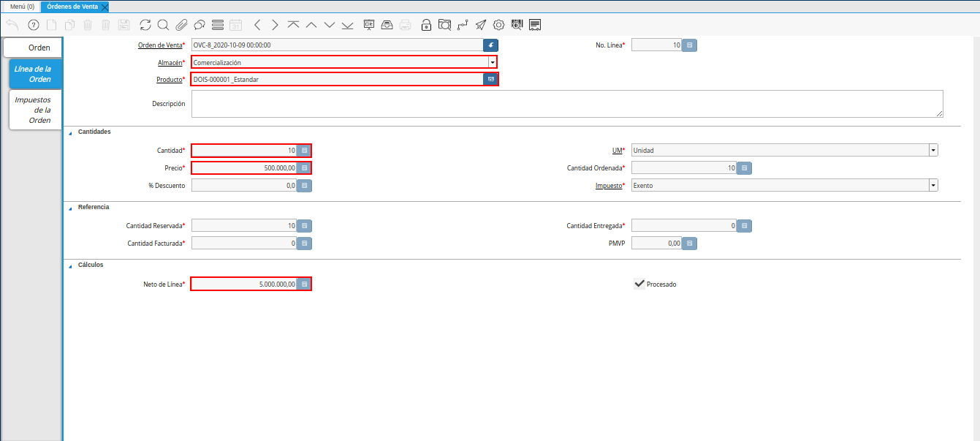980x441 pixels.
Task: Click the first trash Delete icon
Action: pyautogui.click(x=88, y=25)
